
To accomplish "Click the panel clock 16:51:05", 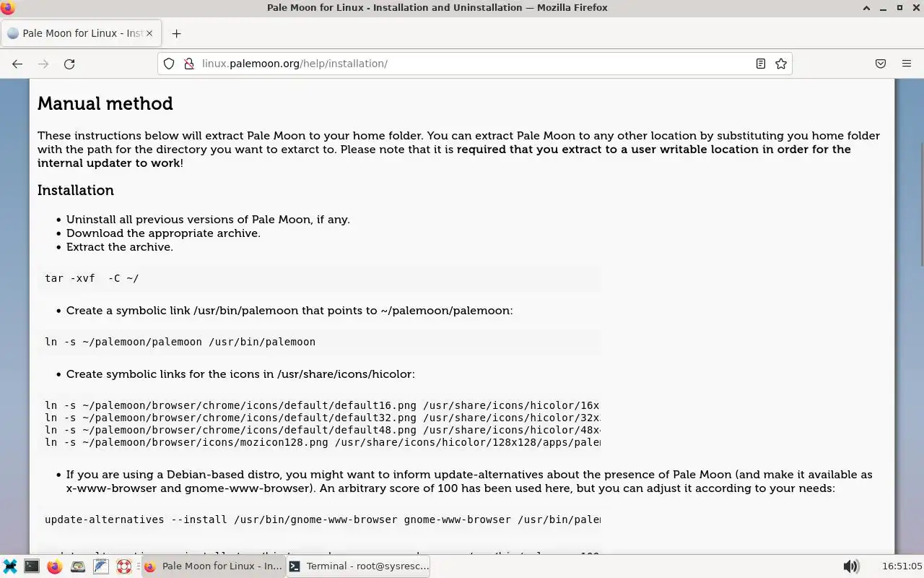I will (x=902, y=566).
